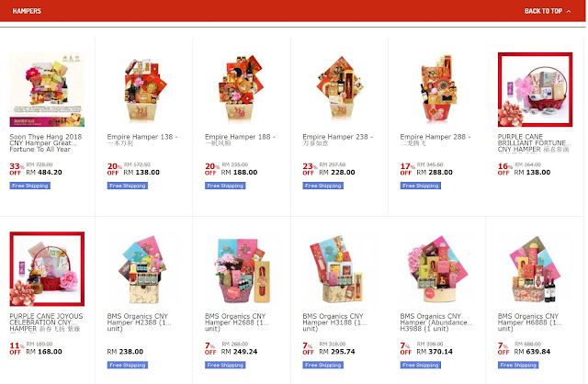Open the Empire Hamper 138 product image
The height and width of the screenshot is (384, 588).
click(x=144, y=89)
